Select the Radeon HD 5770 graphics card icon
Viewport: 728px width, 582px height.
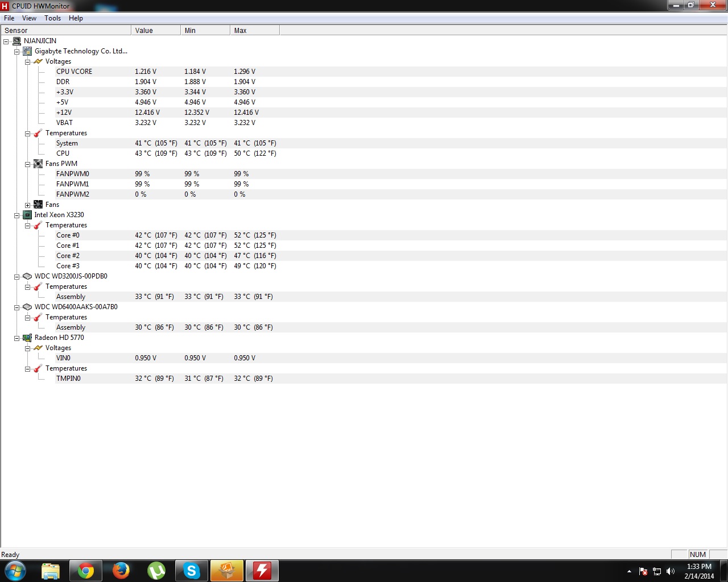(27, 338)
